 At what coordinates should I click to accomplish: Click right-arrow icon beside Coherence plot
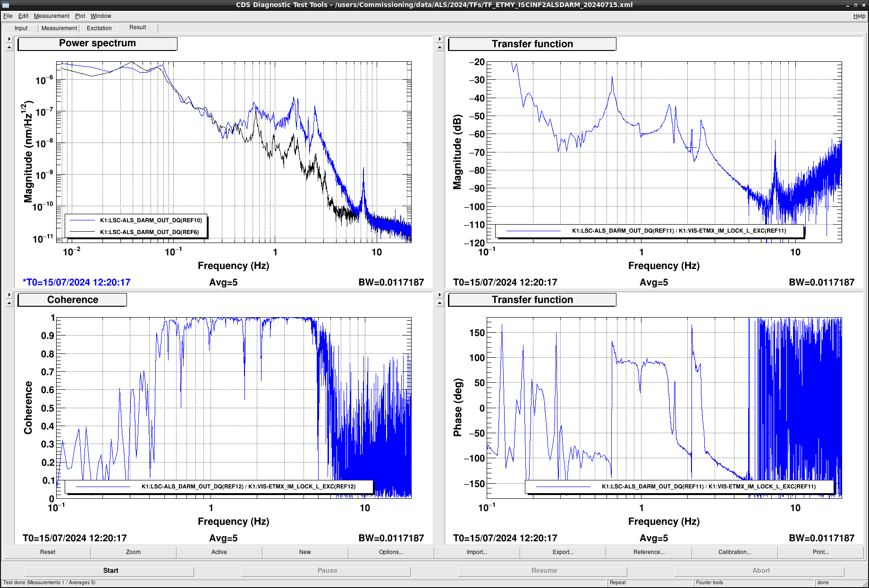tap(9, 295)
